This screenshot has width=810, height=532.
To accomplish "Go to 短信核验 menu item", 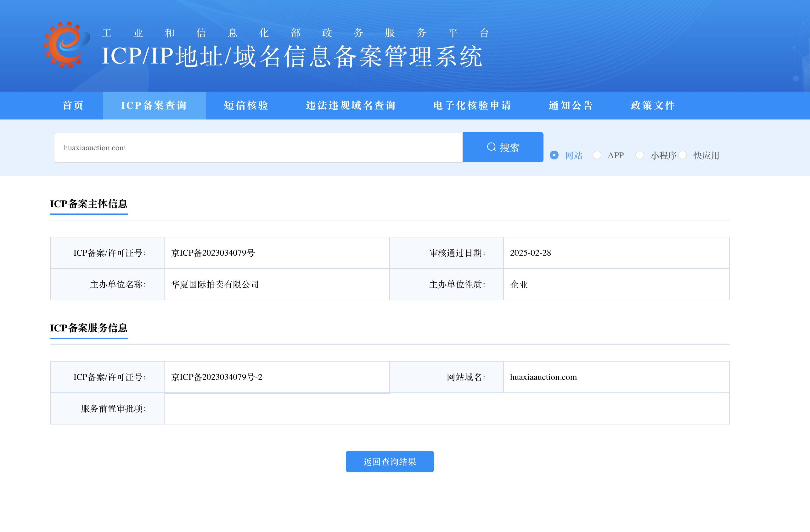I will [246, 105].
